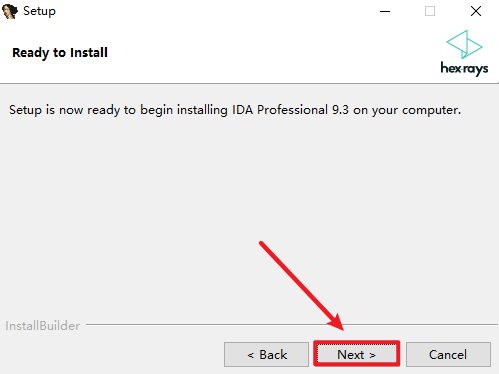Click the "Ready to Install" heading
The height and width of the screenshot is (374, 499).
point(60,53)
